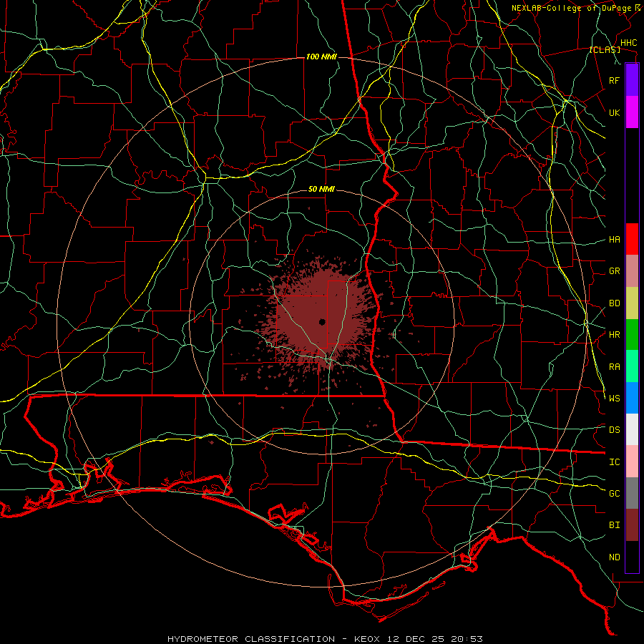Click the WS blue legend swatch
This screenshot has height=644, width=644.
(632, 398)
